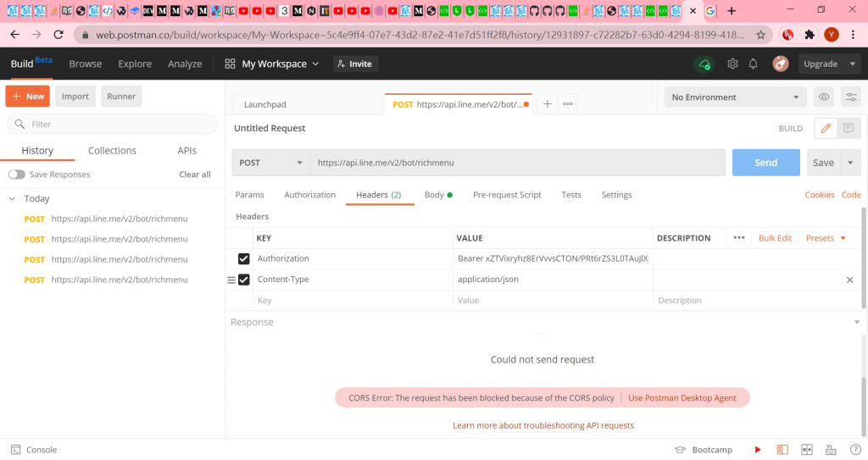
Task: Toggle the sidebar layout icon in status bar
Action: click(x=782, y=450)
